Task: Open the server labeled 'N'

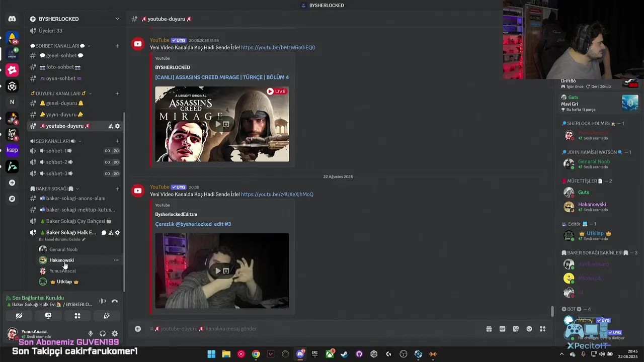Action: pos(12,102)
